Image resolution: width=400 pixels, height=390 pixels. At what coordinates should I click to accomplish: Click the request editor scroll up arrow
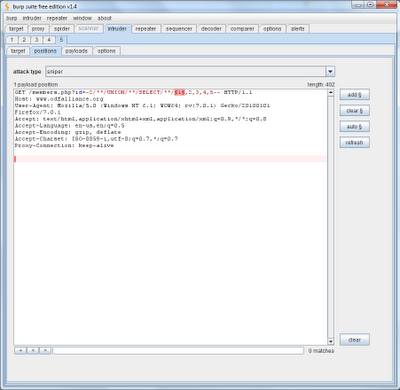330,93
